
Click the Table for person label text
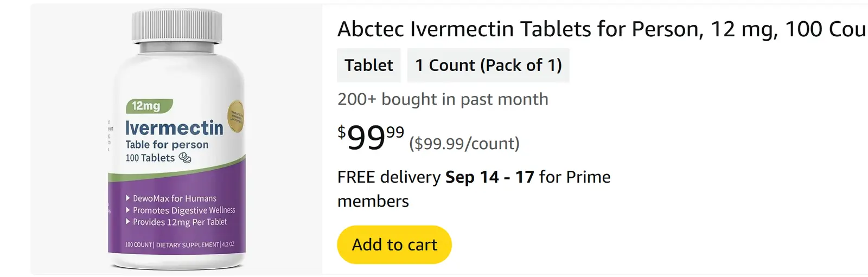pyautogui.click(x=167, y=145)
